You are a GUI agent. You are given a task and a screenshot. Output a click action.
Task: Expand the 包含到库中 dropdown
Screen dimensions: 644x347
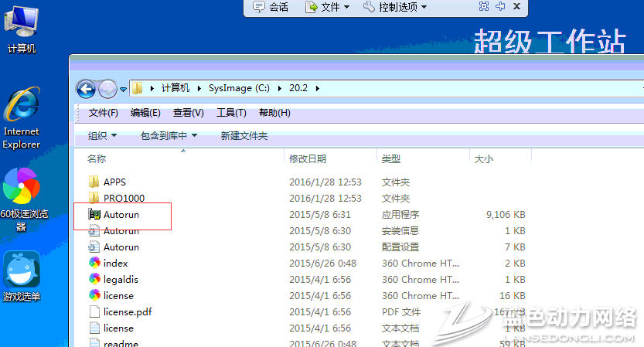[169, 136]
